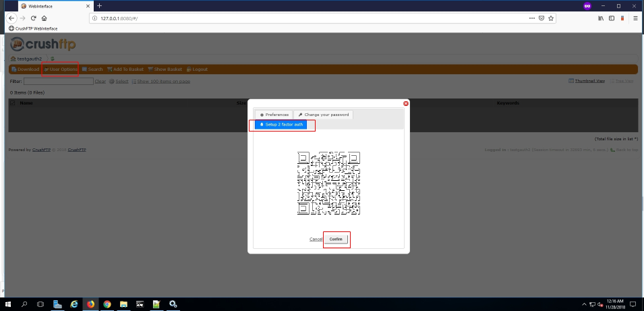Open the CrushFTP WebInterface bookmark
644x311 pixels.
(33, 28)
